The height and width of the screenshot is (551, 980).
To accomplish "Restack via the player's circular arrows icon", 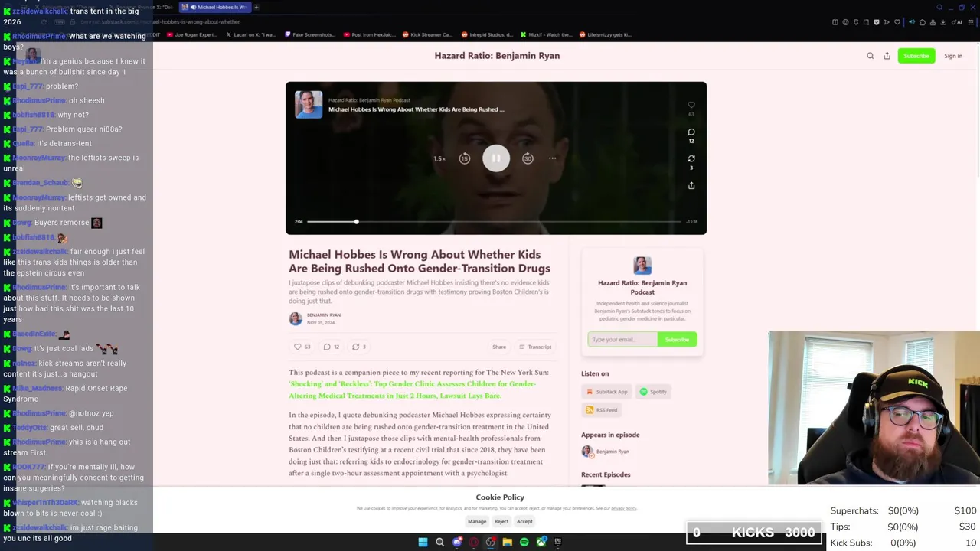I will 691,158.
